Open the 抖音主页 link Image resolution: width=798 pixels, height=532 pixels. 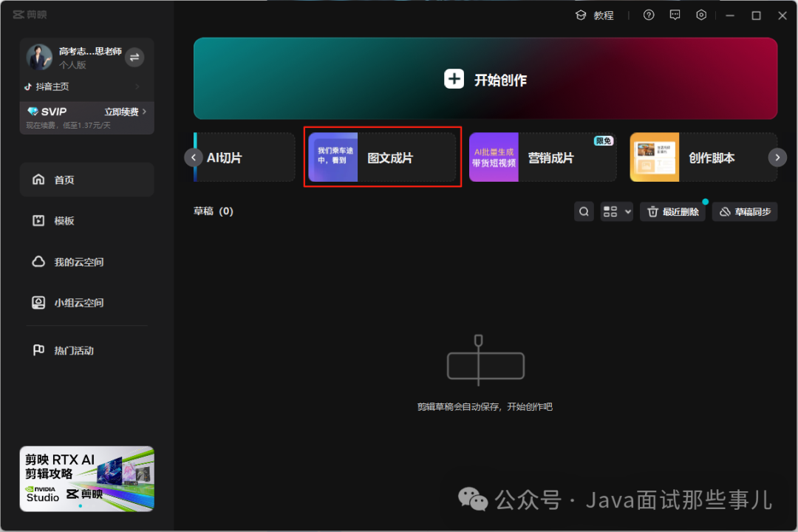click(83, 86)
